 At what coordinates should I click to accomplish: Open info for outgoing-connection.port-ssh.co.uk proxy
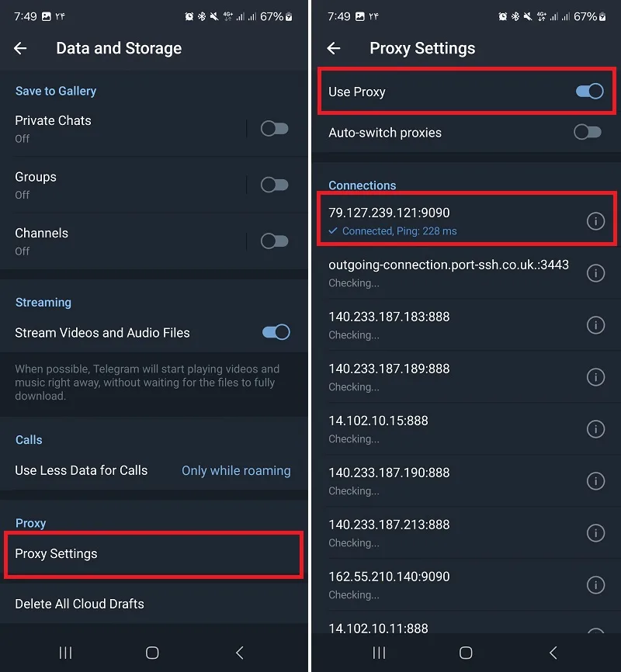[595, 273]
